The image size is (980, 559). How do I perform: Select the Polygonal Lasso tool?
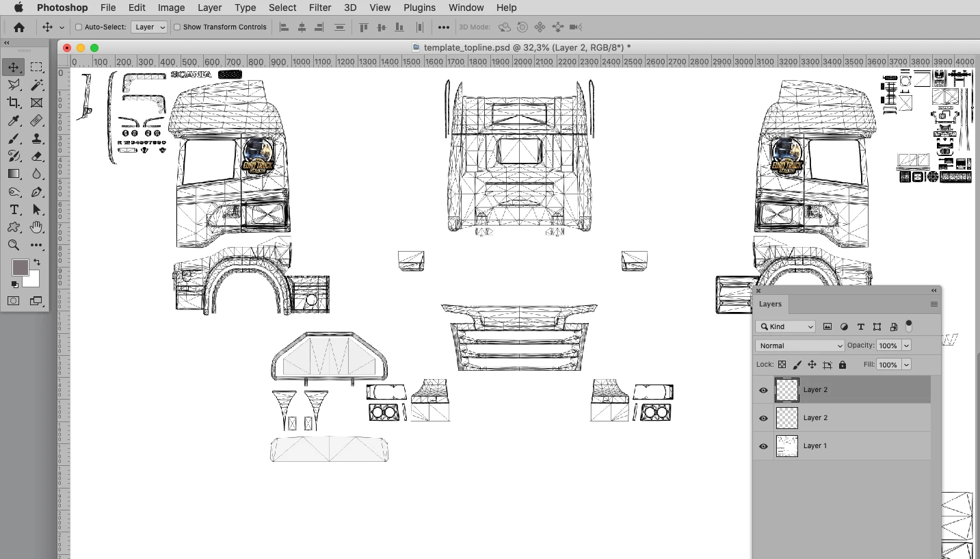pyautogui.click(x=14, y=85)
